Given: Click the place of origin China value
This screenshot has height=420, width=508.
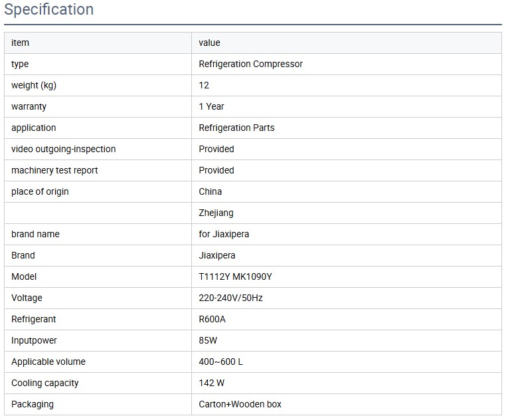Looking at the screenshot, I should click(211, 191).
